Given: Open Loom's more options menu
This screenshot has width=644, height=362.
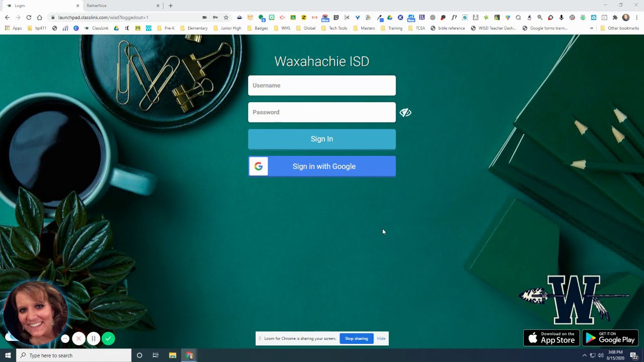Looking at the screenshot, I should pos(65,338).
